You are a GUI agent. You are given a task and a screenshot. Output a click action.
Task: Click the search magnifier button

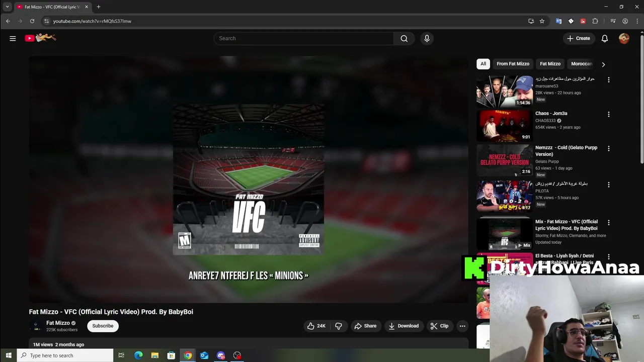pos(404,38)
